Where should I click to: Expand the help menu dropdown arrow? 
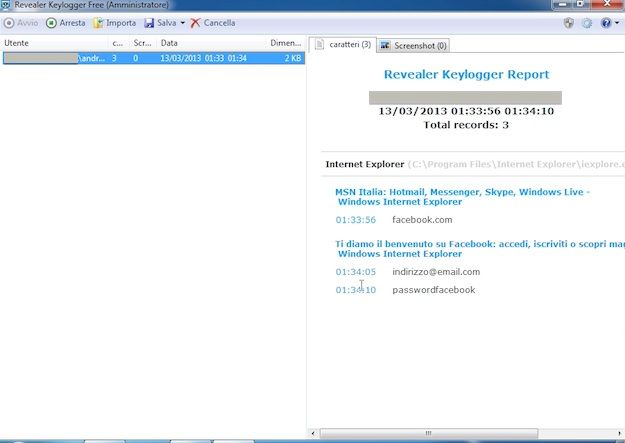[617, 23]
